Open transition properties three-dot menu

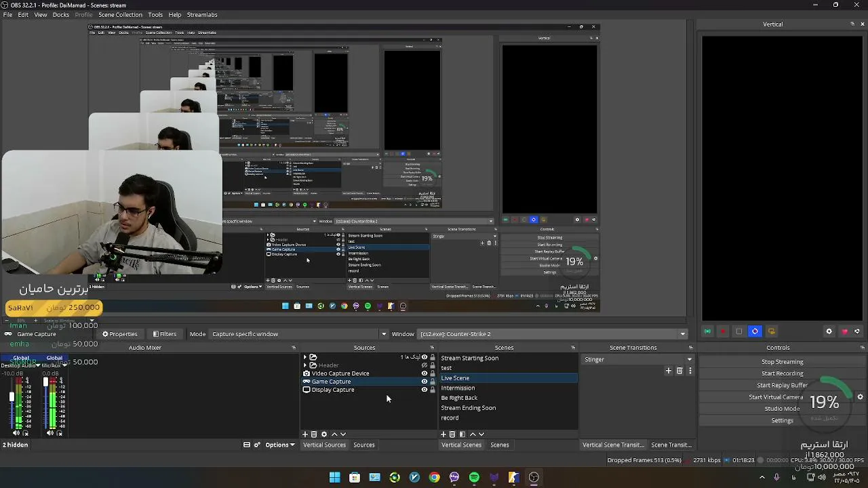[x=690, y=371]
